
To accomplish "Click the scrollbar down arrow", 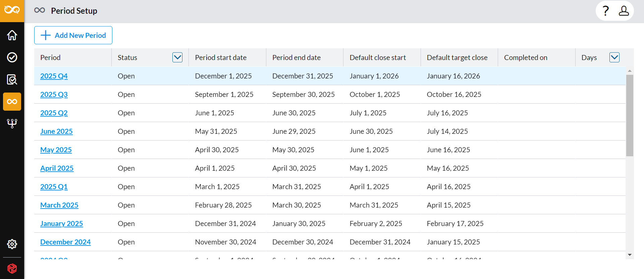I will pyautogui.click(x=630, y=255).
